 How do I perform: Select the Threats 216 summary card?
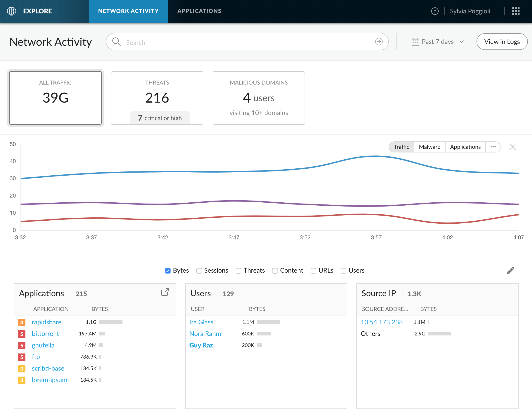tap(157, 98)
